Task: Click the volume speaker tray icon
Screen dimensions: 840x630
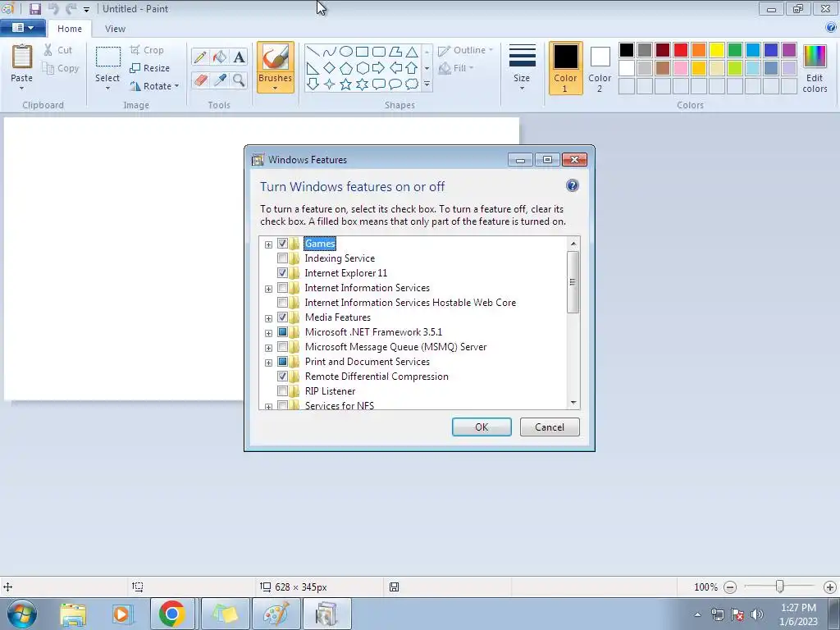Action: pyautogui.click(x=757, y=614)
